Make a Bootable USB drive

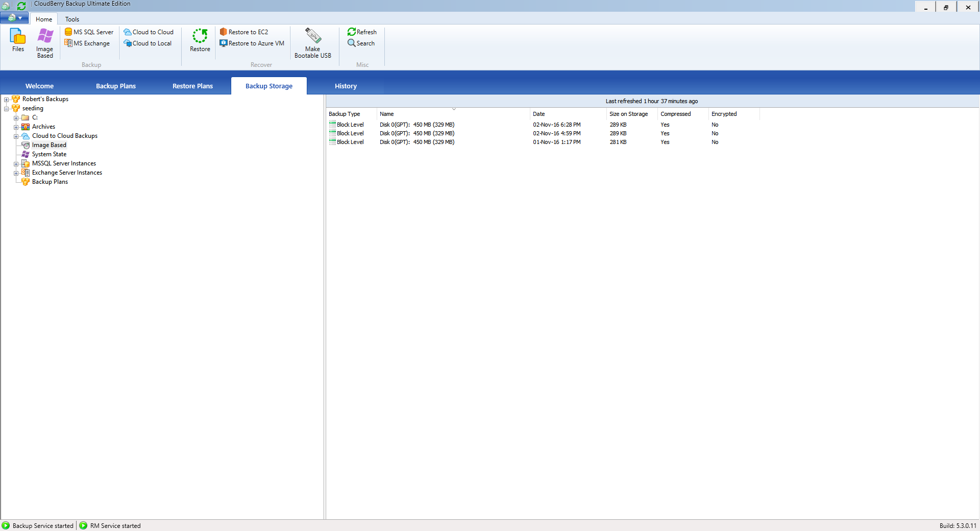pos(313,43)
